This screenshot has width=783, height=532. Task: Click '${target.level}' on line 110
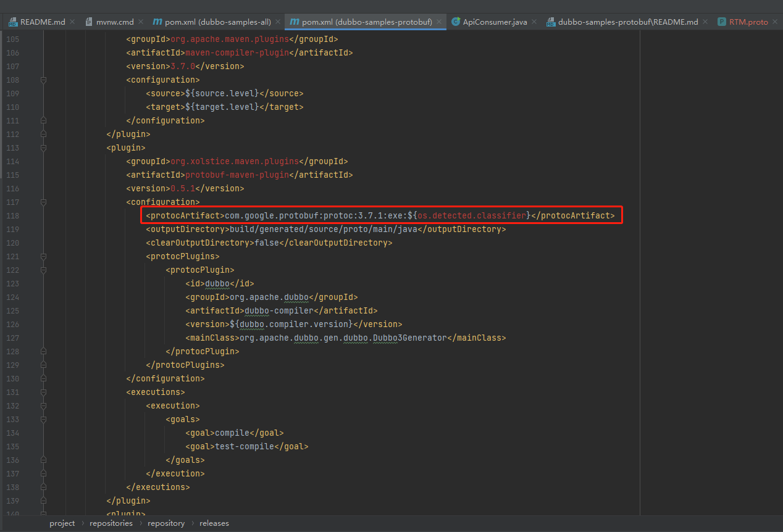tap(222, 107)
